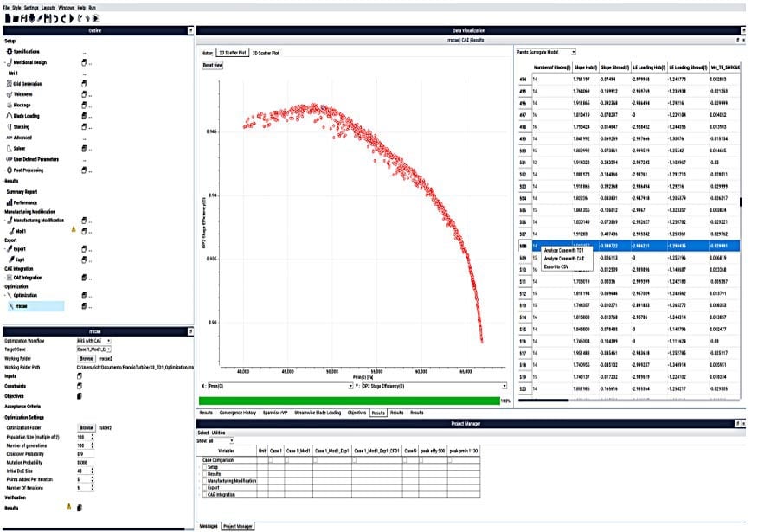Toggle the Setup checkbox in Case Comparison

pos(204,467)
